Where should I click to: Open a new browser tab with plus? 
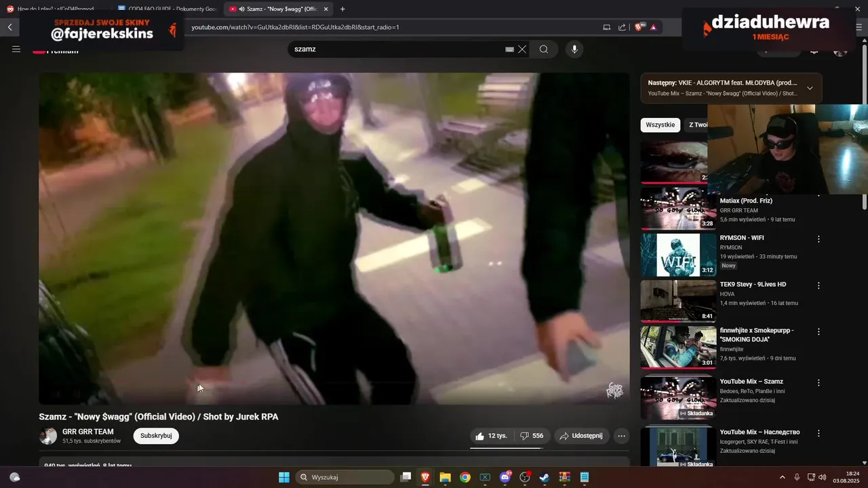tap(342, 9)
